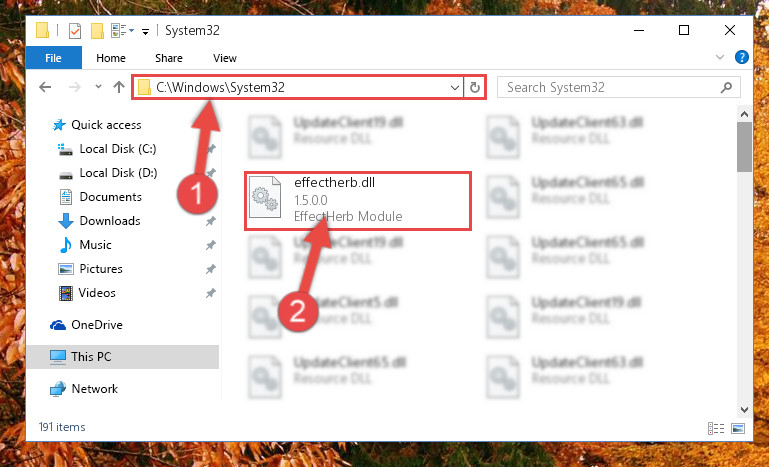Click the vertical scrollbar down arrow
The width and height of the screenshot is (769, 467).
744,409
